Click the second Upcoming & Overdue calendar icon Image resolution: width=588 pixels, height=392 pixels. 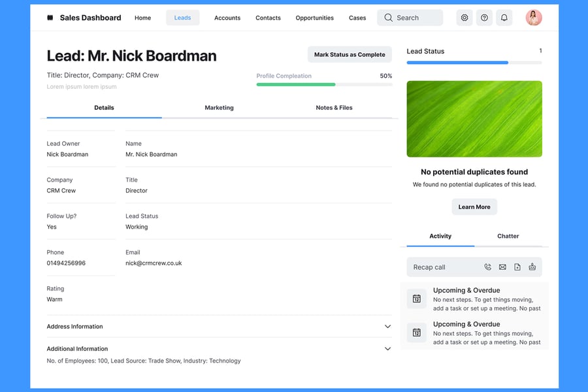416,333
